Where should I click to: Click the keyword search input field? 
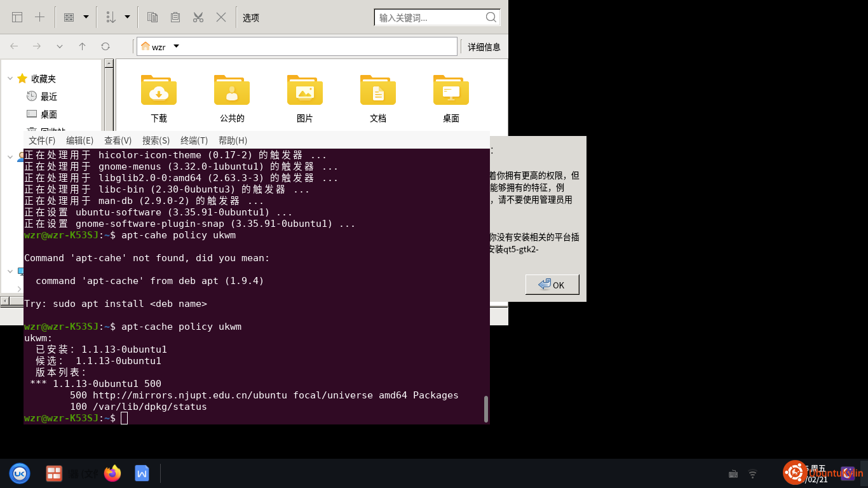pos(430,18)
